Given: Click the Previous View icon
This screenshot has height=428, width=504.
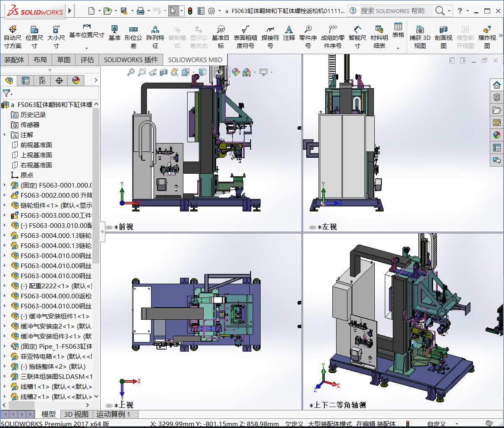Looking at the screenshot, I should point(153,72).
